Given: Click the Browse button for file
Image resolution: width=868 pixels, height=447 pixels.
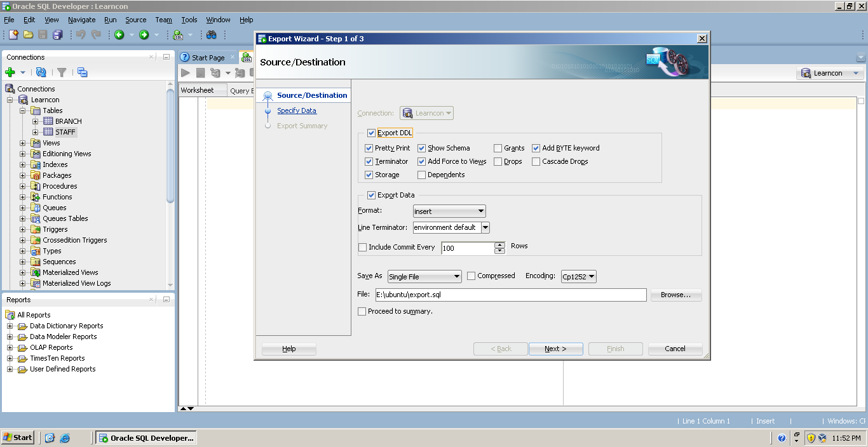Looking at the screenshot, I should click(x=676, y=295).
